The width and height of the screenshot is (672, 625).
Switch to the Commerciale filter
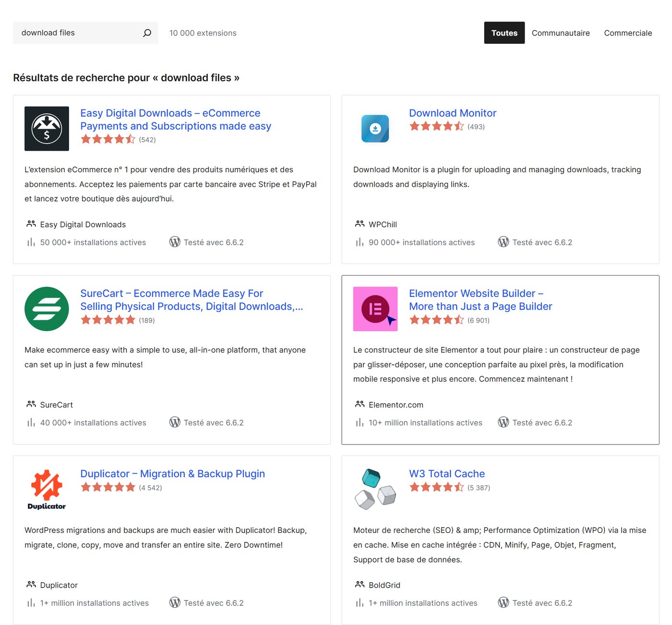click(628, 33)
